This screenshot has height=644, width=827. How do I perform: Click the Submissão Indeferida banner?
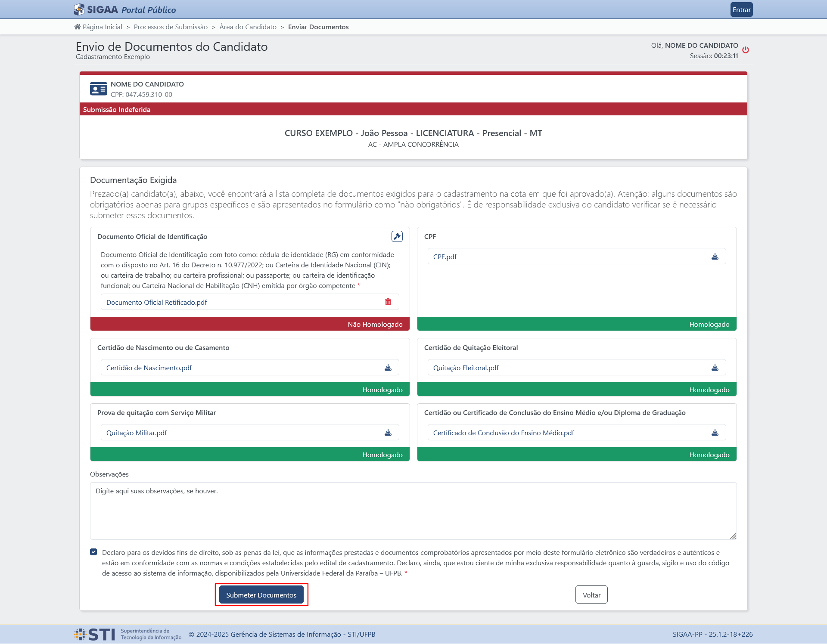tap(413, 109)
